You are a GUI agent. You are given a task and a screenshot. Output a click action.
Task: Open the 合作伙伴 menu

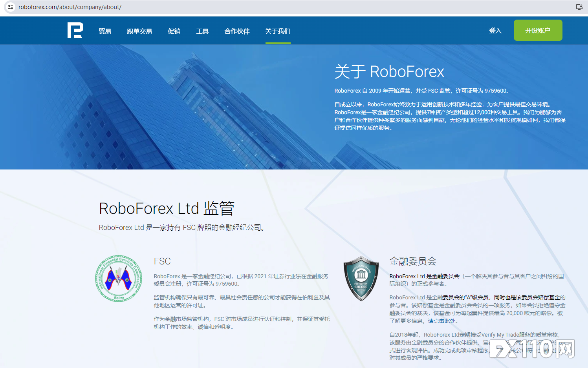pyautogui.click(x=237, y=31)
